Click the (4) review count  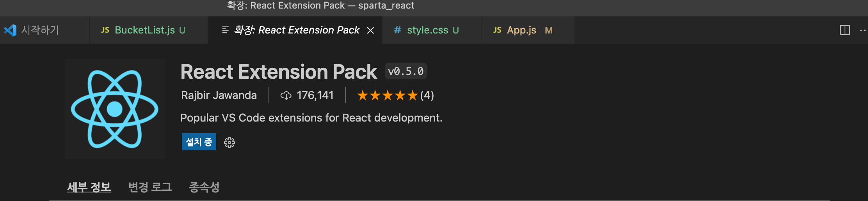point(427,95)
